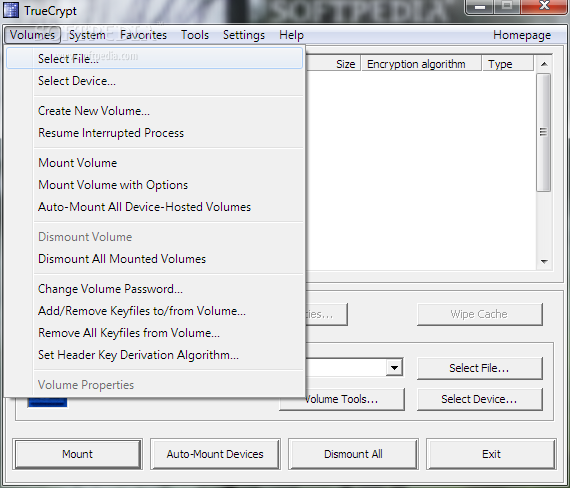The height and width of the screenshot is (488, 570).
Task: Minimize the TrueCrypt window
Action: click(480, 7)
